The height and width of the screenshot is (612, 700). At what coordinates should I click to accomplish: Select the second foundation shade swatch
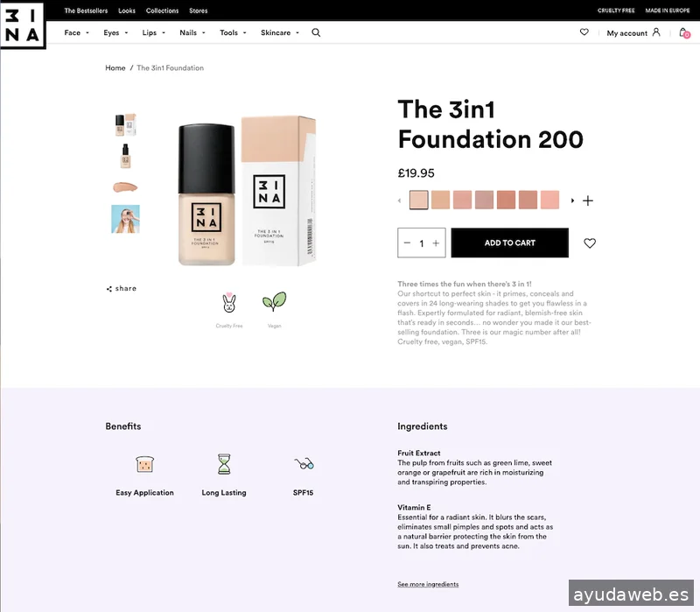click(x=440, y=200)
